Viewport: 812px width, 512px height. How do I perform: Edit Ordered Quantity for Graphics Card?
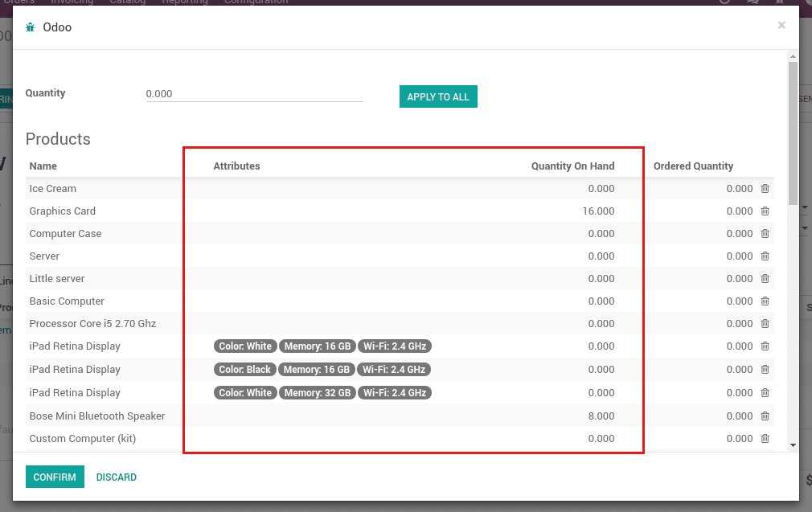click(x=740, y=211)
